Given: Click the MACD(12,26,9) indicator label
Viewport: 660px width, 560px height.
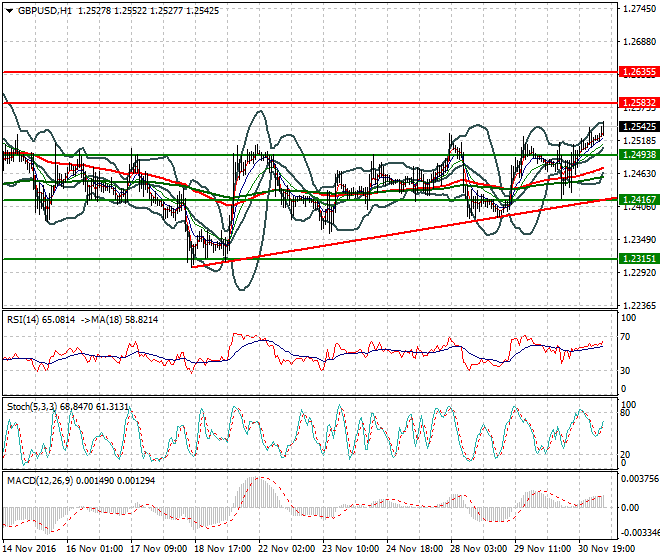Looking at the screenshot, I should tap(81, 481).
